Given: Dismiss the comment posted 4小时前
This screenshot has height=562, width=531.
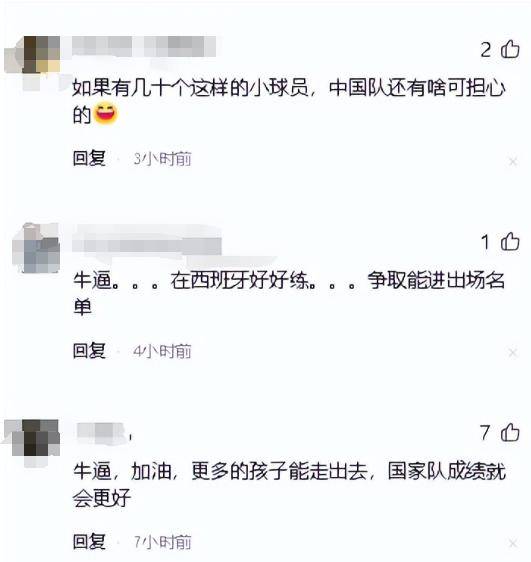Looking at the screenshot, I should tap(513, 353).
